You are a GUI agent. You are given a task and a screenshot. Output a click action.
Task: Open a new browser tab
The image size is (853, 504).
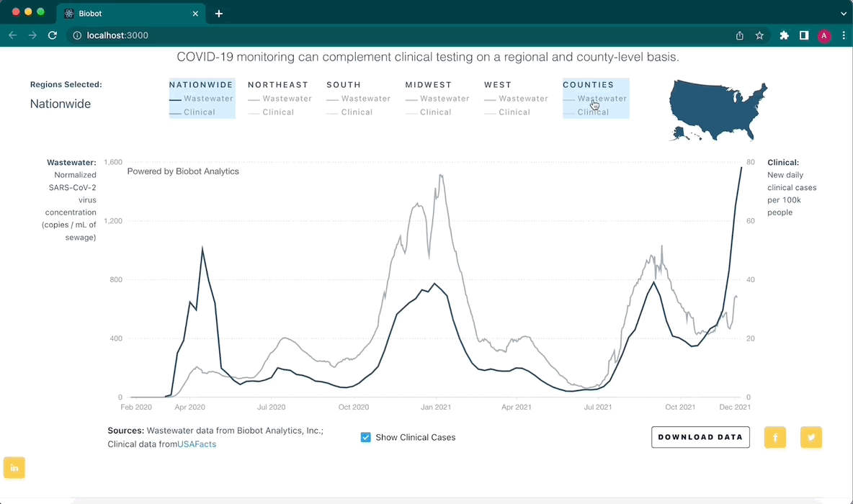click(219, 13)
